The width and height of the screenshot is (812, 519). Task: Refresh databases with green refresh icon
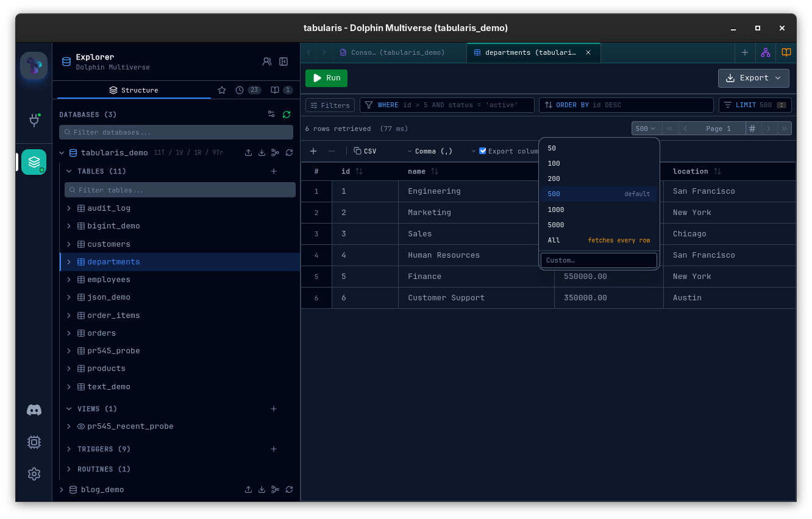point(287,115)
